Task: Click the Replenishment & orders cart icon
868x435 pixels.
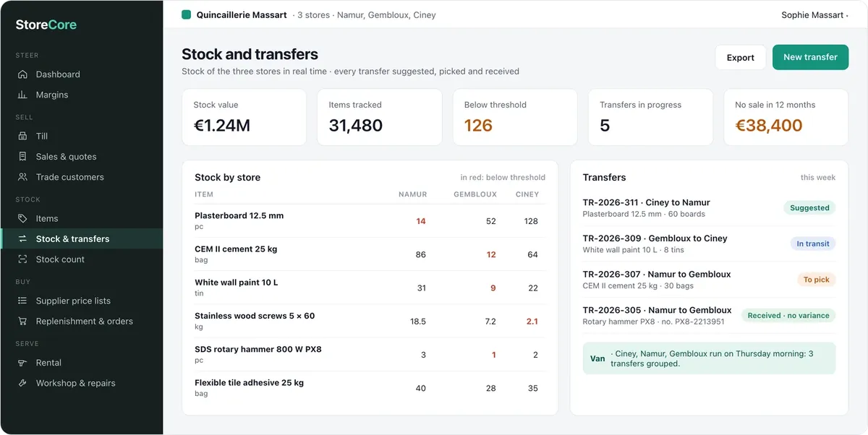Action: pyautogui.click(x=22, y=322)
